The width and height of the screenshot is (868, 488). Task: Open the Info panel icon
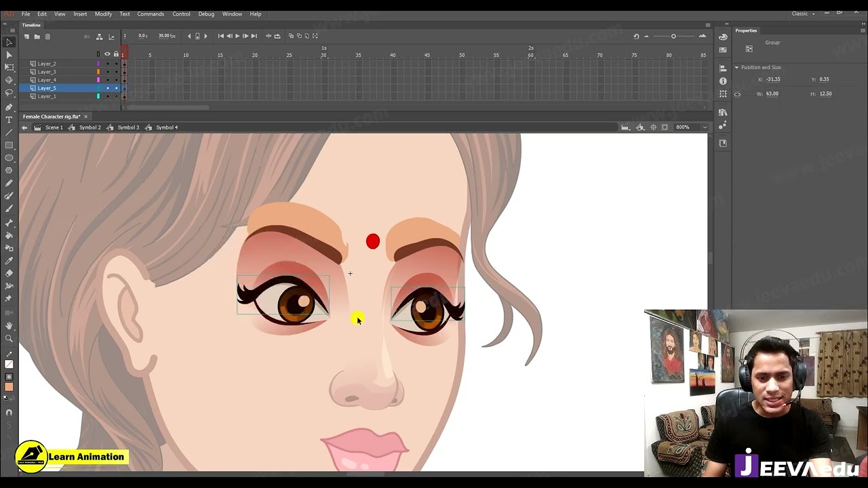click(x=723, y=81)
